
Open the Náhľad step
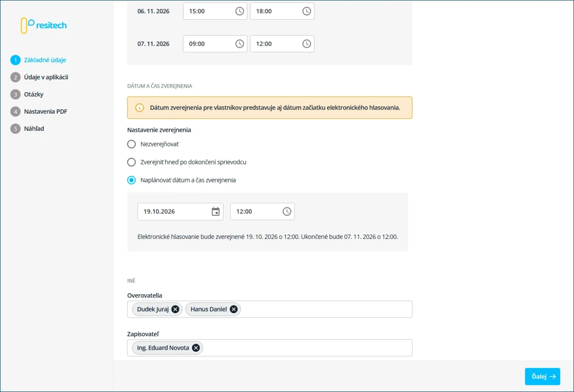(34, 129)
